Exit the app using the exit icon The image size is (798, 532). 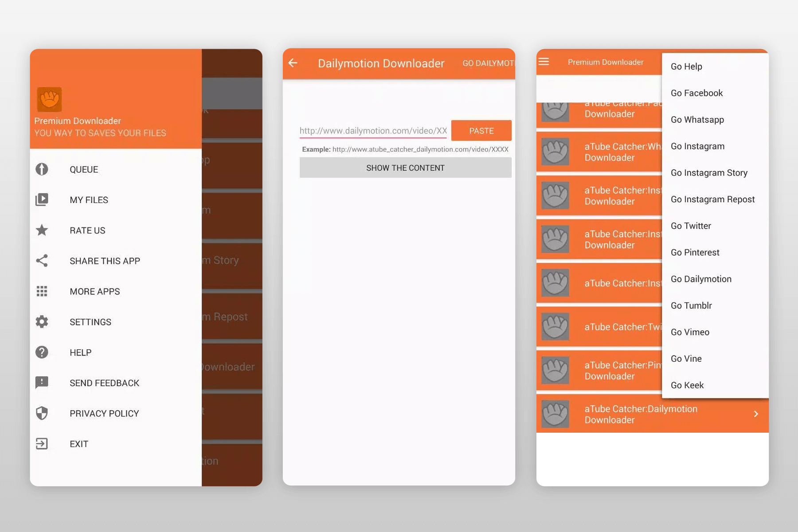click(x=42, y=444)
